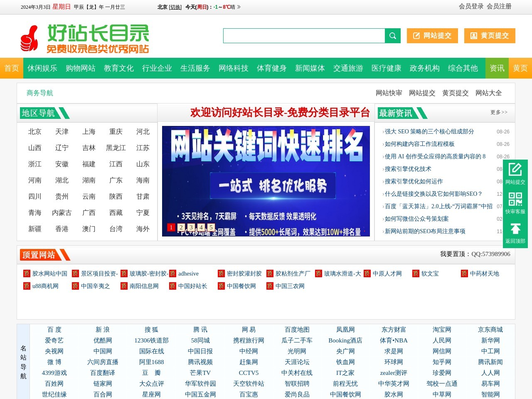Jump to banner slide 2
This screenshot has width=532, height=399.
tap(181, 227)
